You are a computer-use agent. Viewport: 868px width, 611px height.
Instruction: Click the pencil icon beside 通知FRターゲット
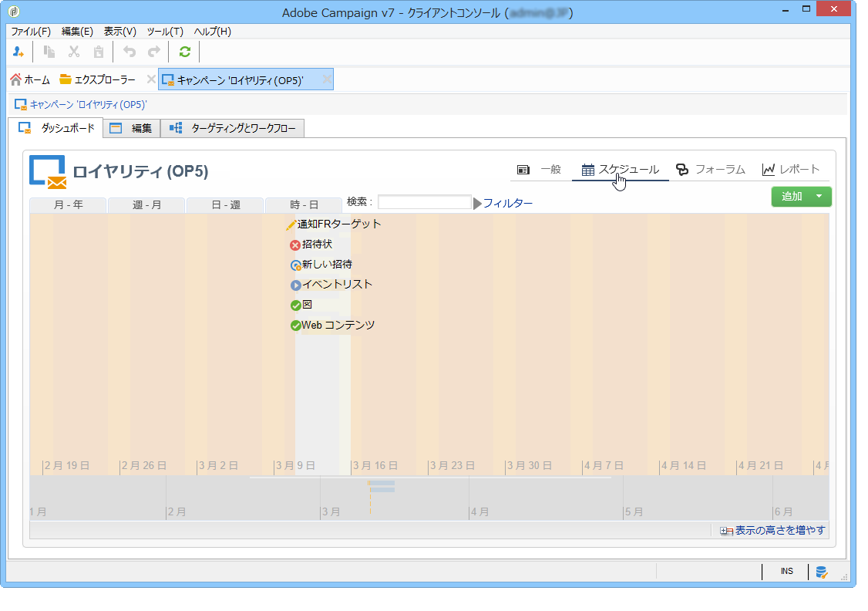[x=291, y=225]
